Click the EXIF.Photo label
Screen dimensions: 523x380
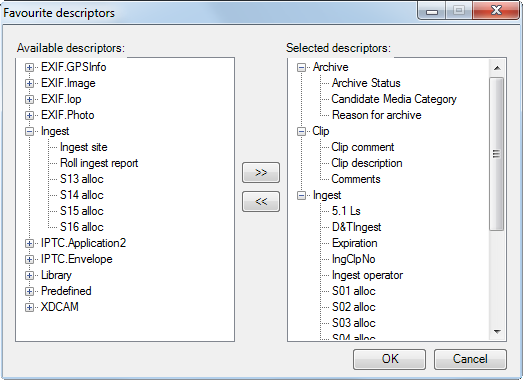(68, 115)
